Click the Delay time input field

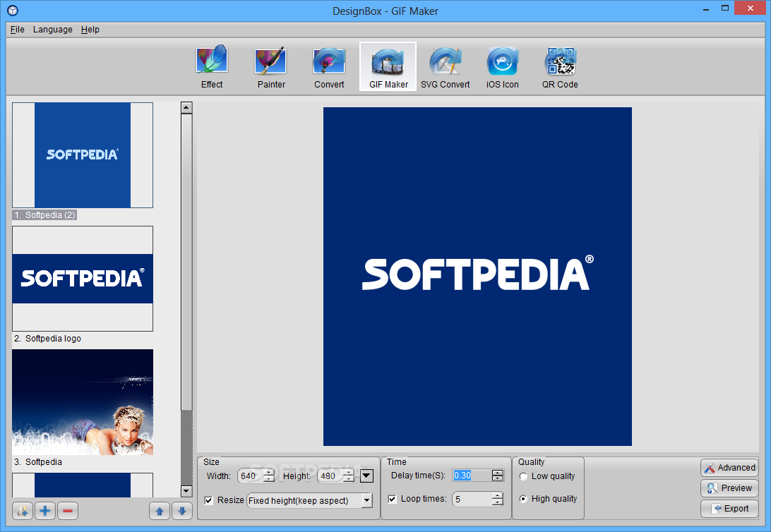[x=472, y=476]
